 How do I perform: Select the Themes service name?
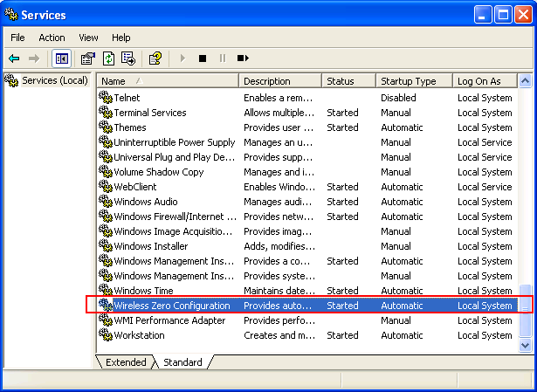pos(130,127)
